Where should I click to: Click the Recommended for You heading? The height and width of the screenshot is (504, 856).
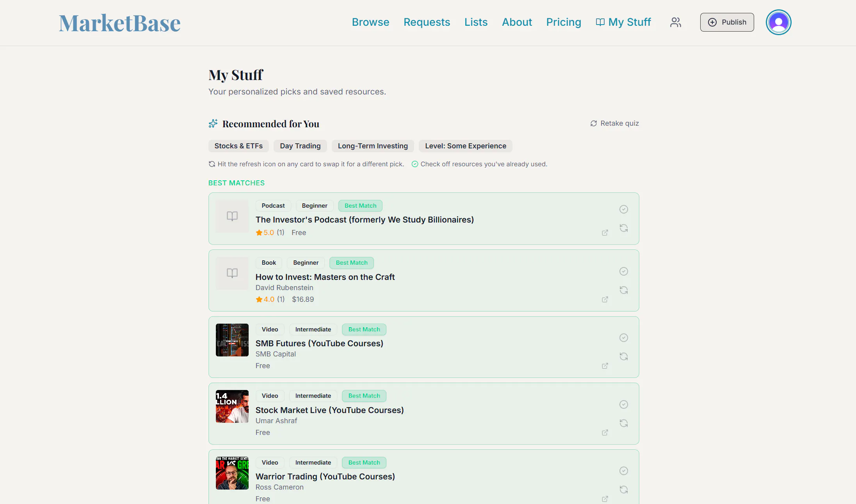click(271, 124)
